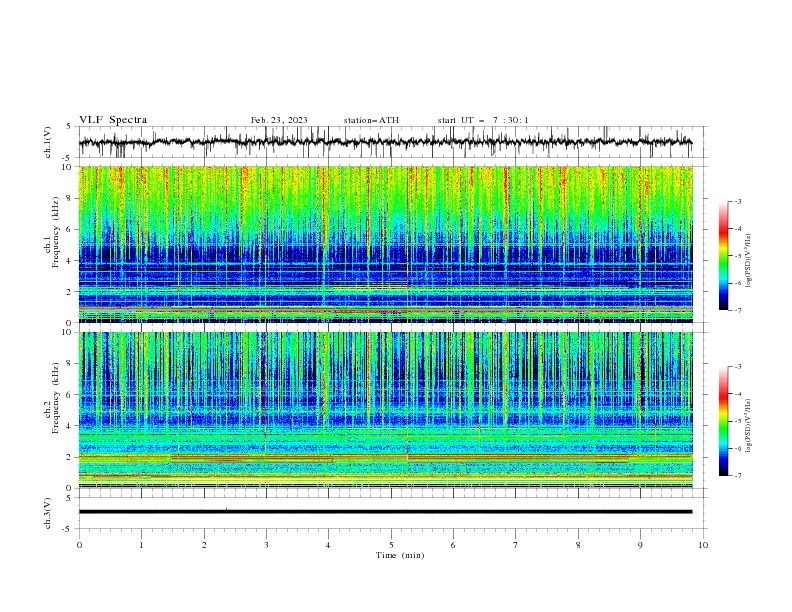Image resolution: width=792 pixels, height=612 pixels.
Task: Click the "Time (min)" axis label
Action: [400, 555]
